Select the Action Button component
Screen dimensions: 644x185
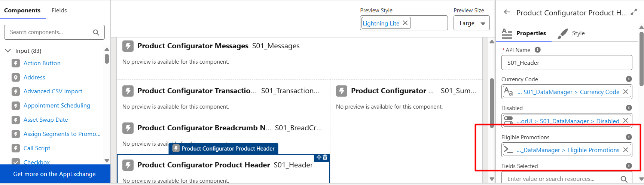point(42,63)
